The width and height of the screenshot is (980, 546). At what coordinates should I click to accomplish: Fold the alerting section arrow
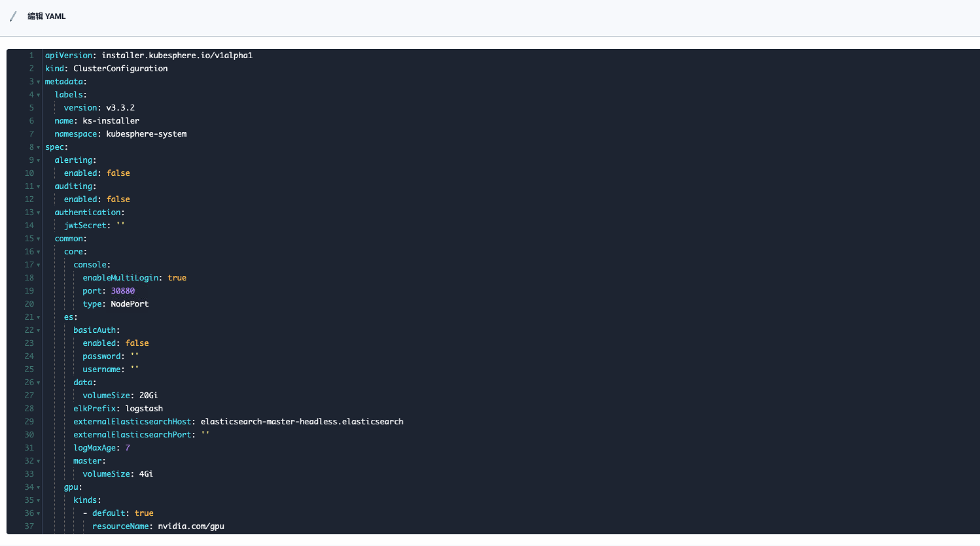click(x=39, y=160)
